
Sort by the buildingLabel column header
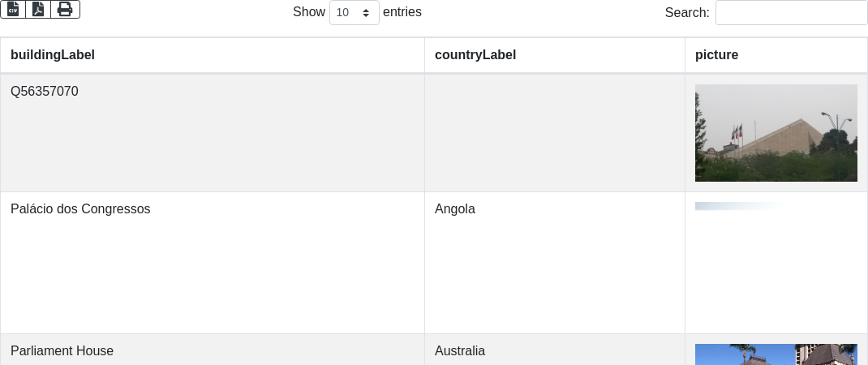pos(53,55)
